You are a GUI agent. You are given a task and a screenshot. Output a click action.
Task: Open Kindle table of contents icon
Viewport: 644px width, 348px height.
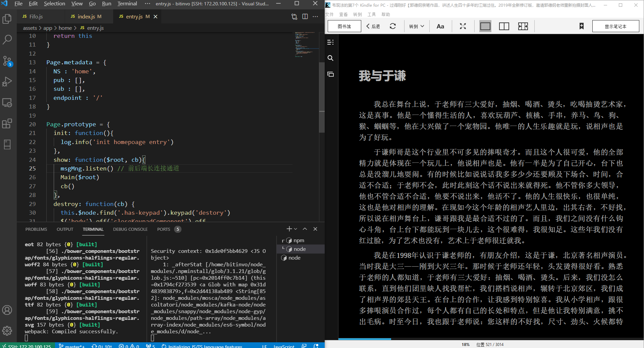click(x=330, y=42)
